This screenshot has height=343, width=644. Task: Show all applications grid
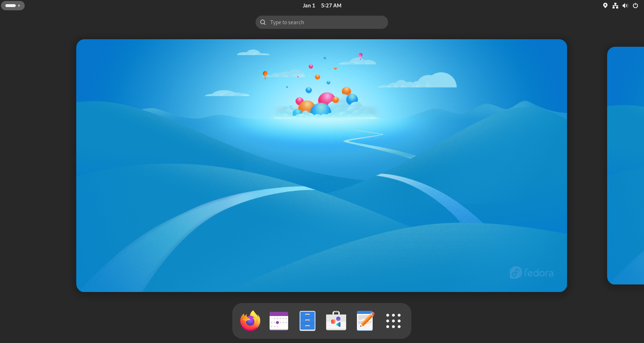pyautogui.click(x=393, y=321)
